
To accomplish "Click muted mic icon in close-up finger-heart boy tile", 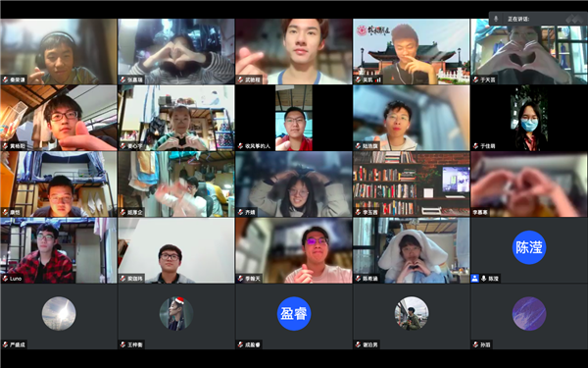I will [240, 80].
